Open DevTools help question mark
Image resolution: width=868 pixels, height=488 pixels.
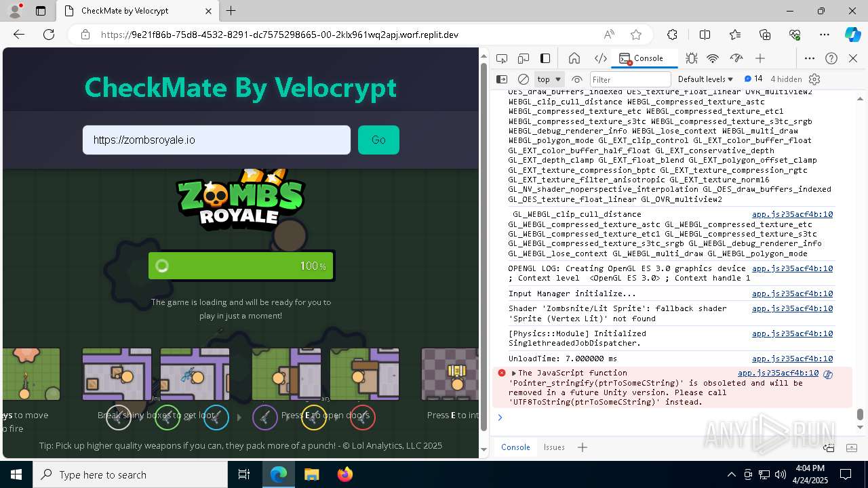831,58
